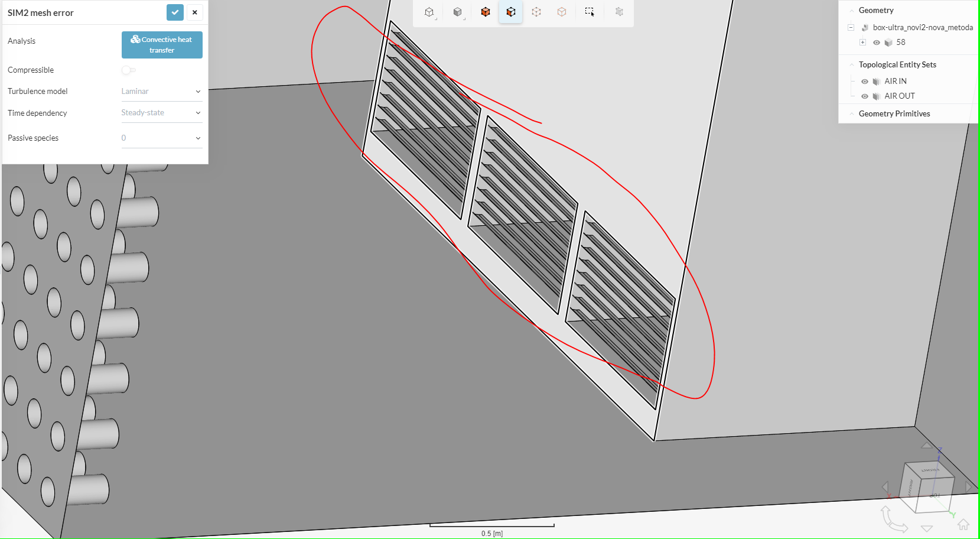Click the solid cube icon beside 58

coord(888,43)
